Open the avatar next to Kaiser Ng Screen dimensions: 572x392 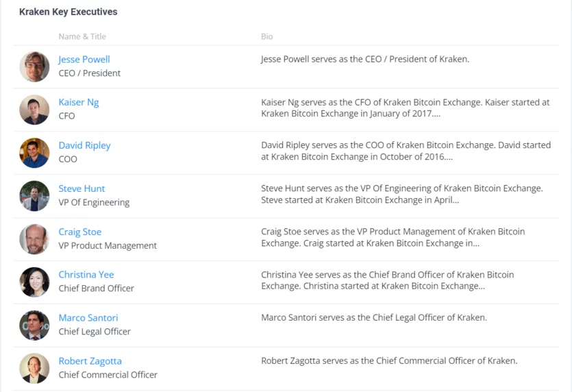tap(34, 110)
